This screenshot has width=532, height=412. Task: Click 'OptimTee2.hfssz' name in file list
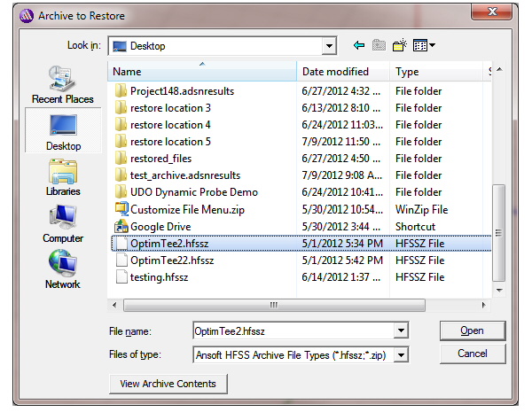pyautogui.click(x=169, y=244)
